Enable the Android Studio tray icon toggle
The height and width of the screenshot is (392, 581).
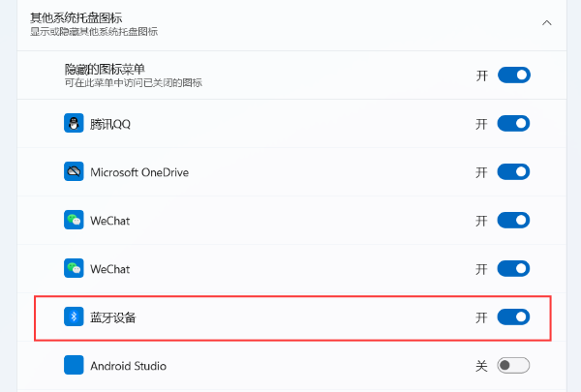[x=513, y=366]
